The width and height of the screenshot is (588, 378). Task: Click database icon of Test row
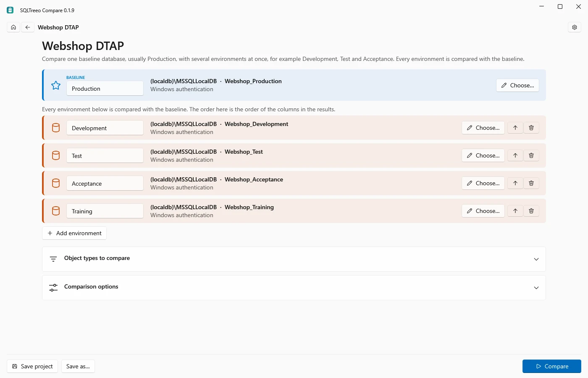tap(56, 155)
